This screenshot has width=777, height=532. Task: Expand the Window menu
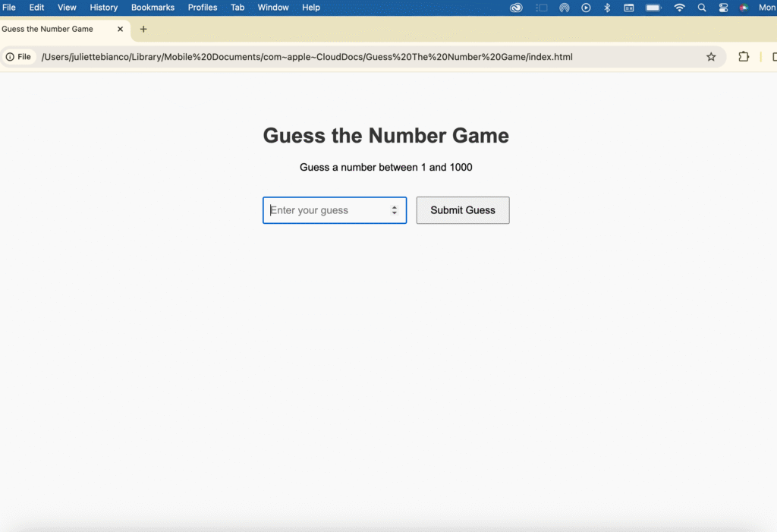click(x=273, y=8)
